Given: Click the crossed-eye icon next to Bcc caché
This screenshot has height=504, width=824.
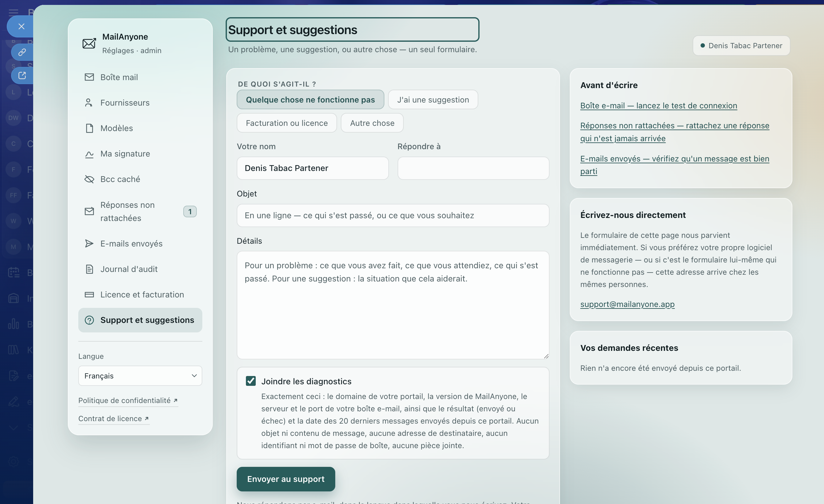Looking at the screenshot, I should [x=89, y=179].
